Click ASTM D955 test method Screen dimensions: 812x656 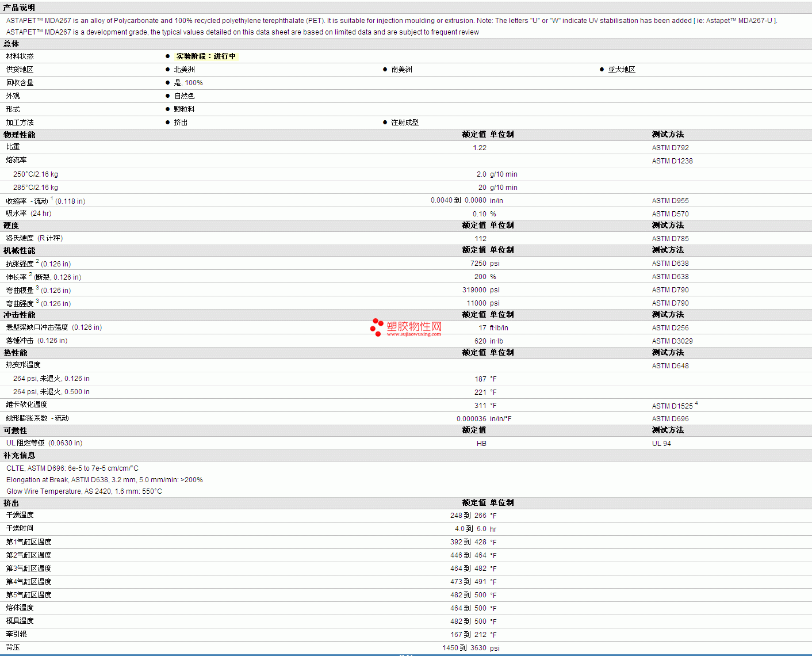(671, 201)
